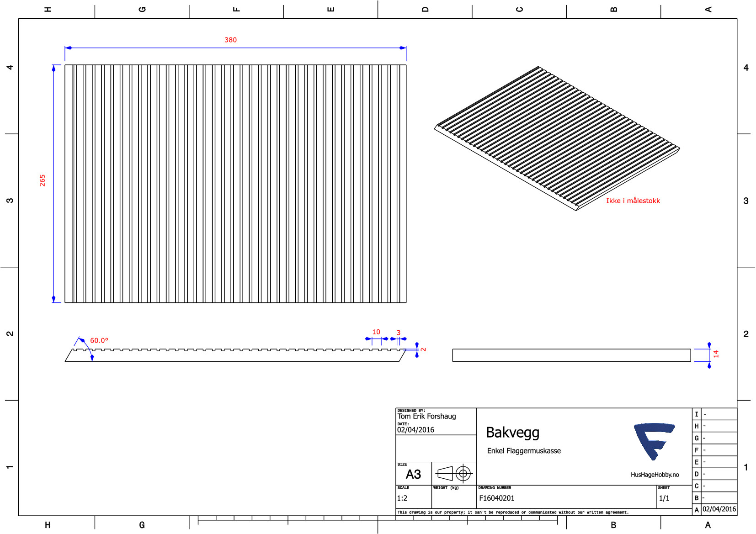Click the property notice at the title block bottom

point(513,513)
